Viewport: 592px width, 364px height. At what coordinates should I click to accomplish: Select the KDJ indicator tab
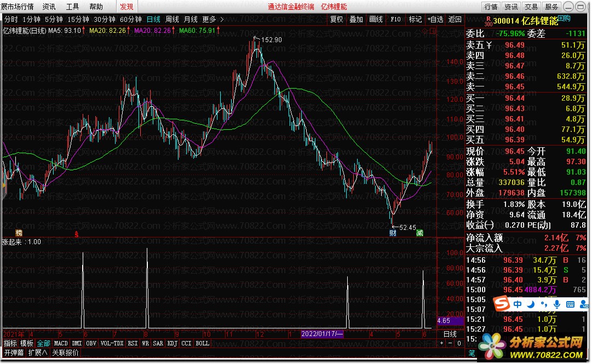[172, 343]
